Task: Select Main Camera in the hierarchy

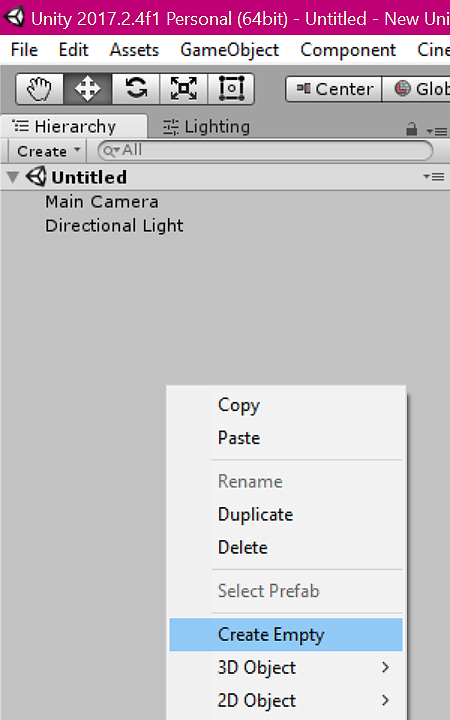Action: pyautogui.click(x=102, y=202)
